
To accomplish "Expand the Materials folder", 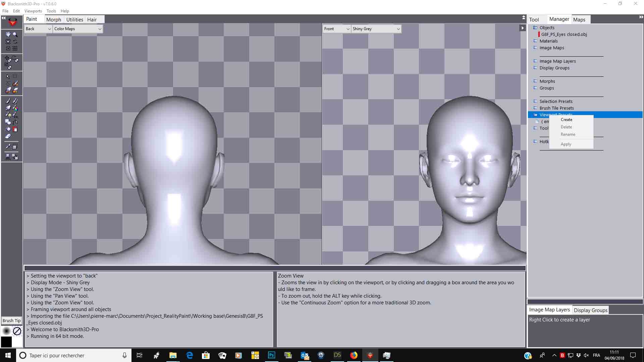I will click(x=535, y=41).
